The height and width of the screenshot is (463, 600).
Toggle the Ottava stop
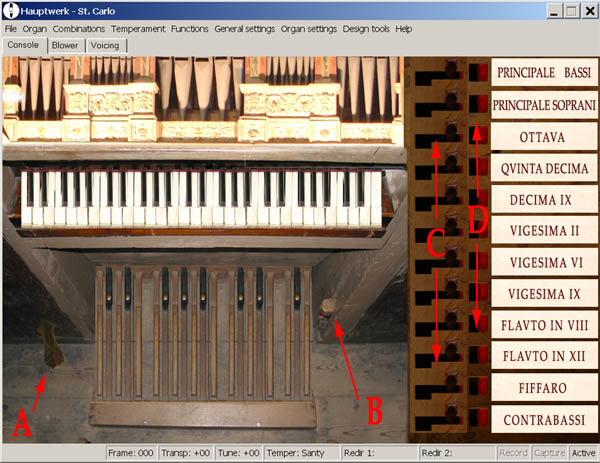pos(543,136)
